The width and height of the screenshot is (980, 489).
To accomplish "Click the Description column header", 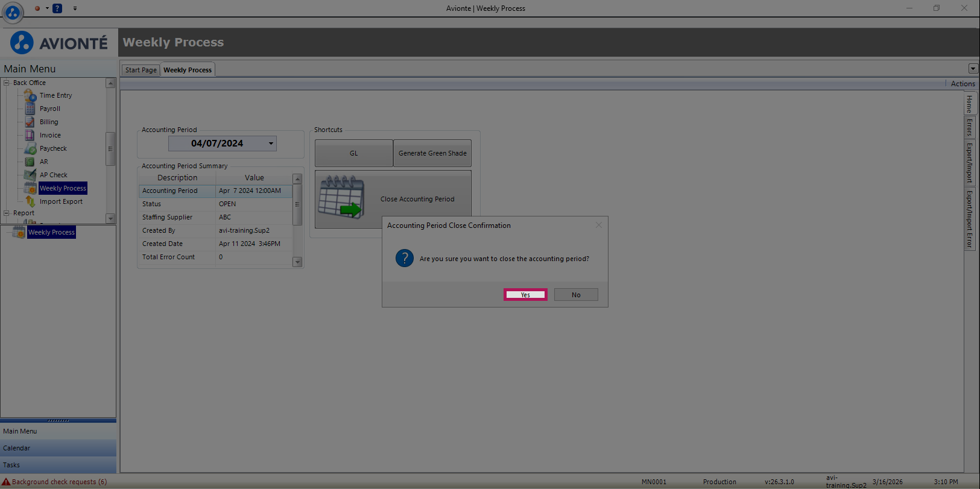I will coord(177,178).
